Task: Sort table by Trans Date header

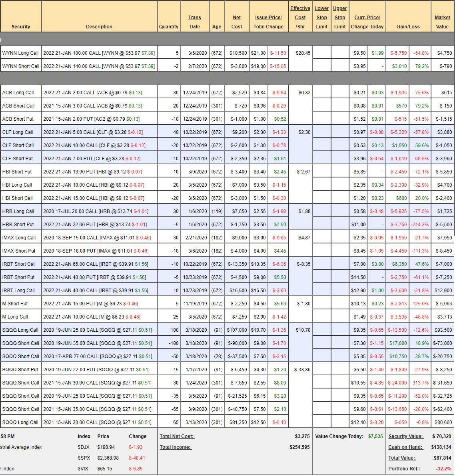Action: [x=194, y=22]
